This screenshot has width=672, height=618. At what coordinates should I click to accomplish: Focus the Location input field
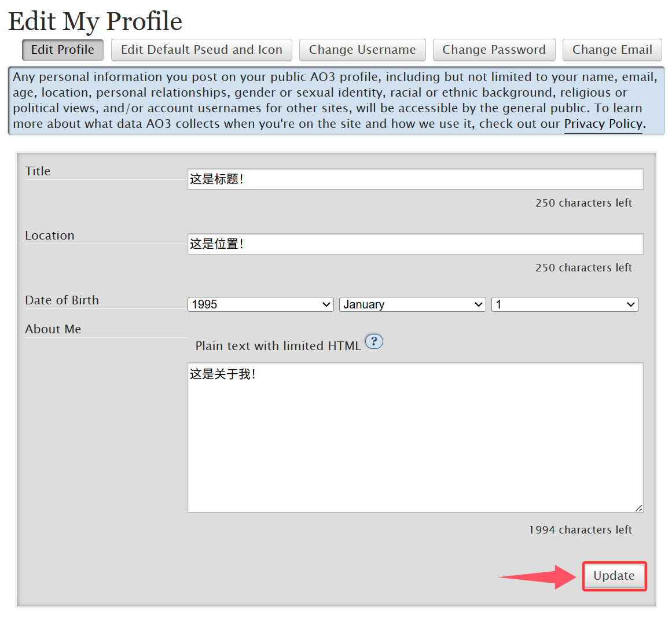(x=415, y=244)
